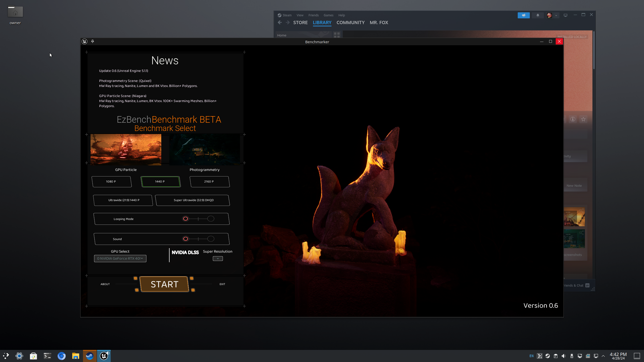The height and width of the screenshot is (362, 644).
Task: Set Looping Mode switch to the right circle
Action: [211, 219]
